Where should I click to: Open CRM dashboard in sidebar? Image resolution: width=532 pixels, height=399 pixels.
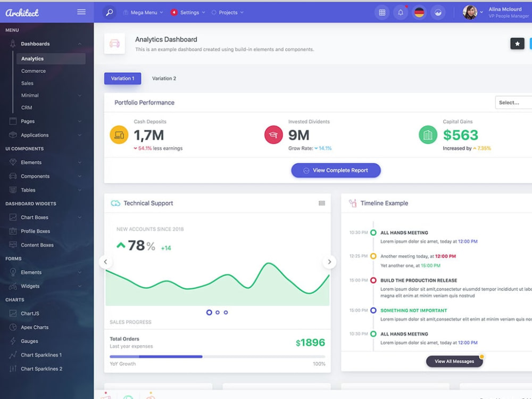click(x=27, y=107)
